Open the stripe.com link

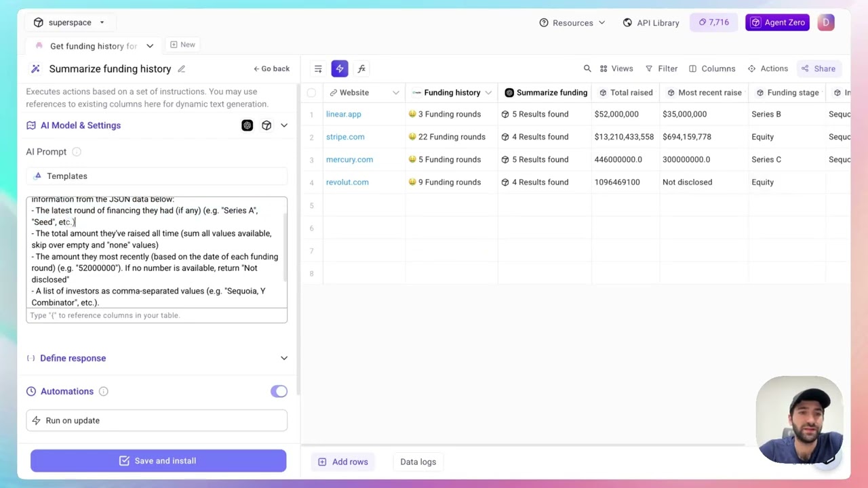tap(345, 137)
